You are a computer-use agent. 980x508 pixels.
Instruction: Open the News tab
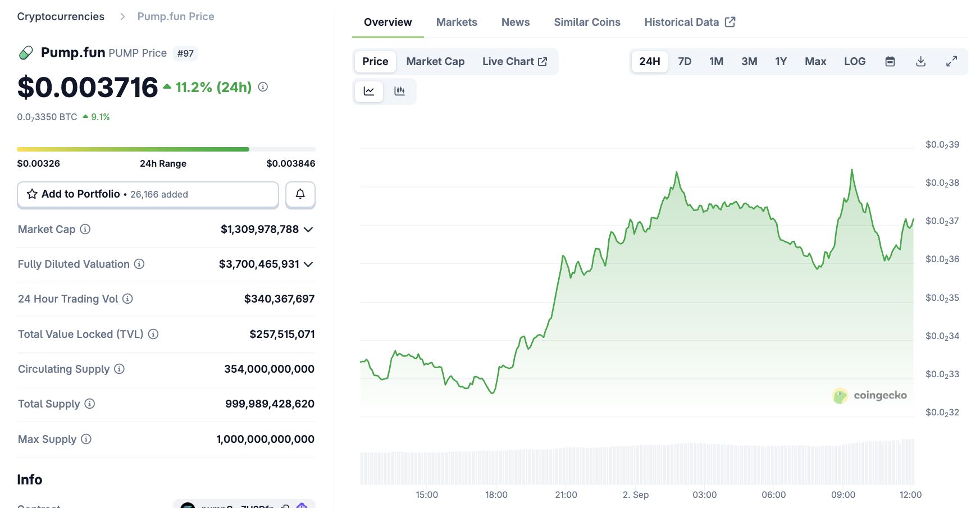515,22
